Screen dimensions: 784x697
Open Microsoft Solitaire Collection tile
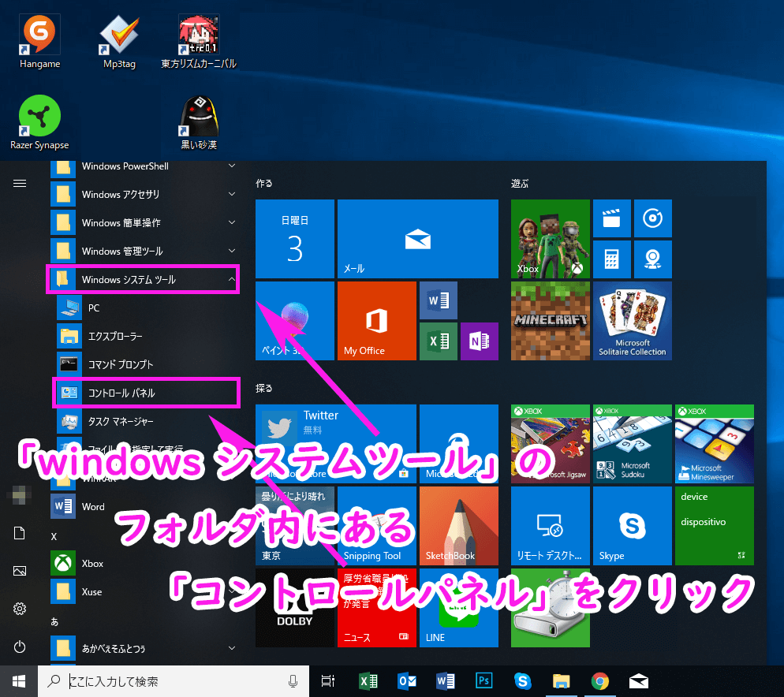coord(633,321)
